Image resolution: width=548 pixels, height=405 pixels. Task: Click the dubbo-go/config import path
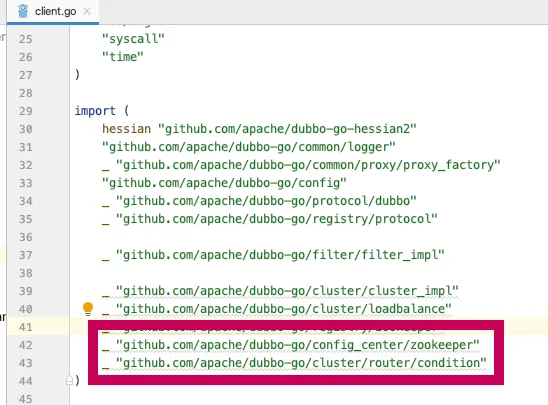click(x=224, y=183)
